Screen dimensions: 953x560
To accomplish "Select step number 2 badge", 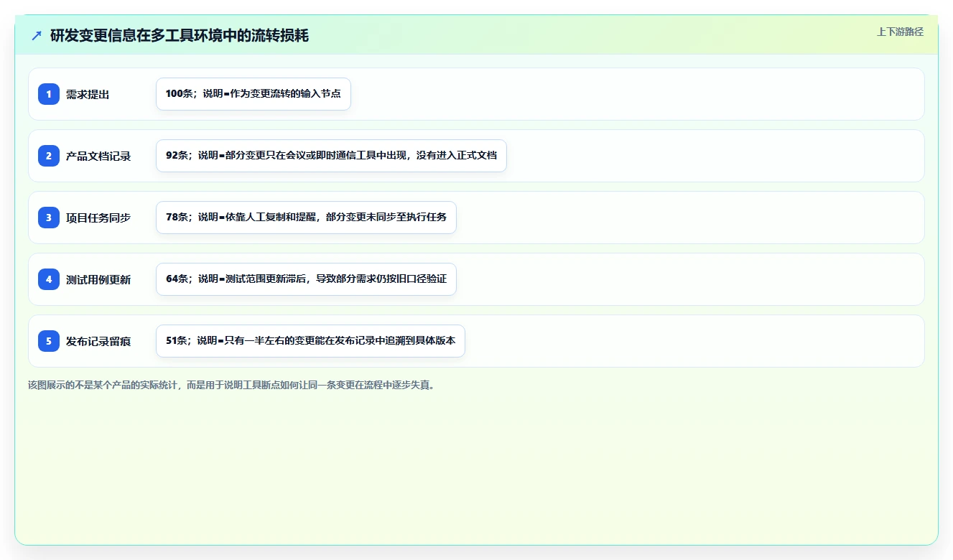I will click(49, 156).
